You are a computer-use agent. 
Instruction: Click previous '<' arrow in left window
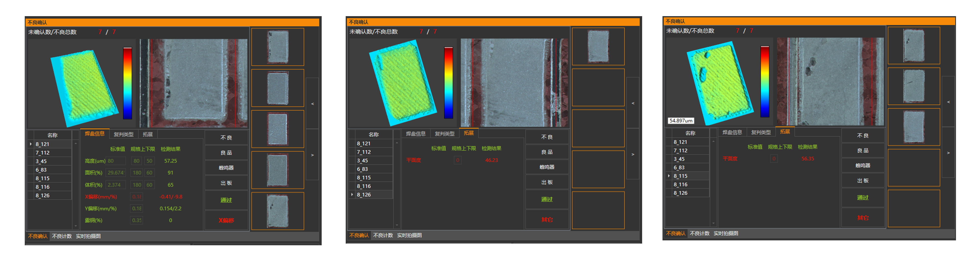coord(312,103)
